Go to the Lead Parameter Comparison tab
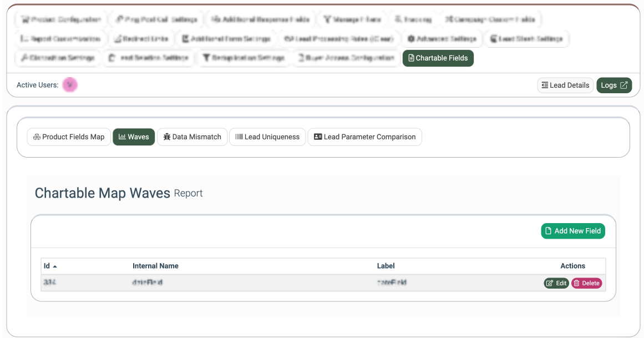644x338 pixels. click(x=364, y=137)
